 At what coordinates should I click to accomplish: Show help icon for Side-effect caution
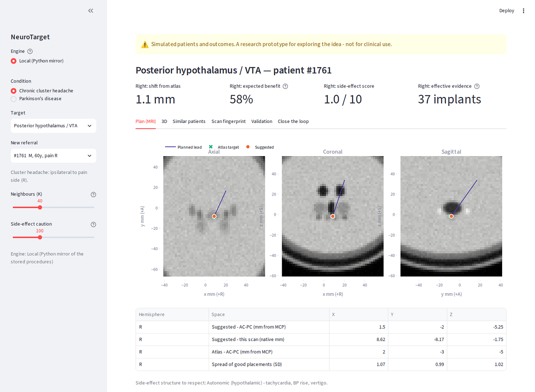[93, 224]
